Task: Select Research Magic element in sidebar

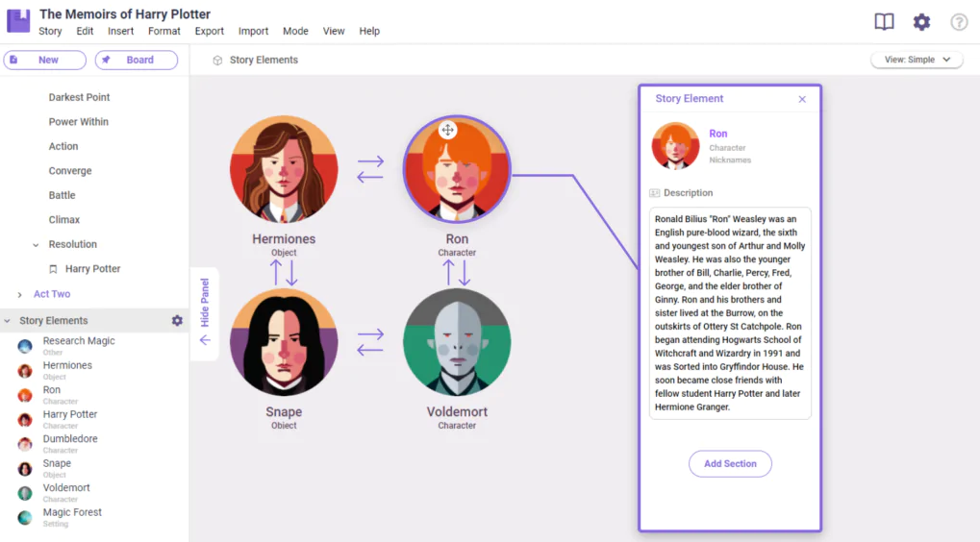Action: pyautogui.click(x=79, y=341)
